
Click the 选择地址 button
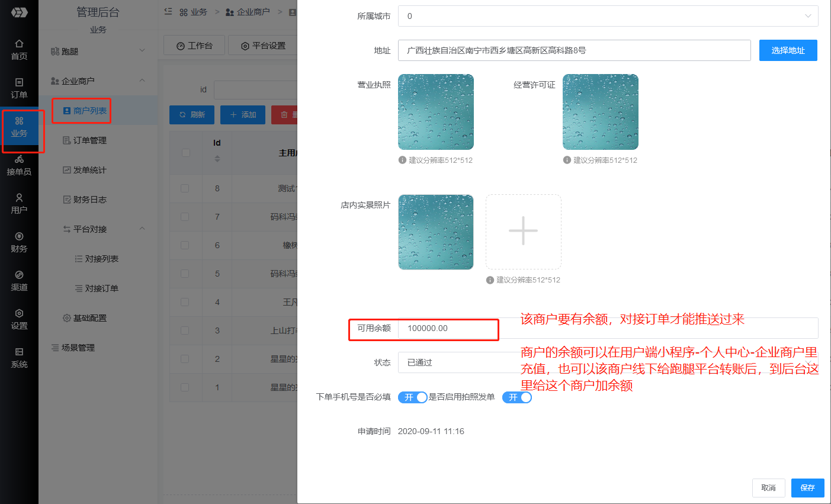click(788, 50)
